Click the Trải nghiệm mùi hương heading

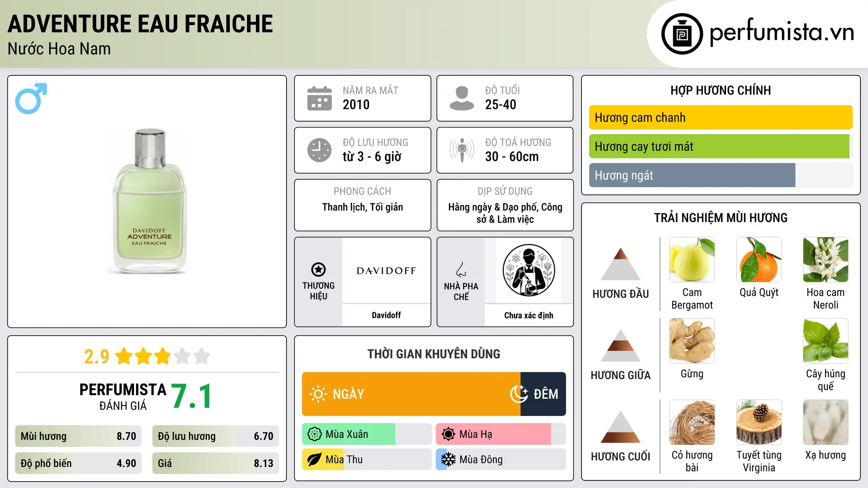click(721, 218)
